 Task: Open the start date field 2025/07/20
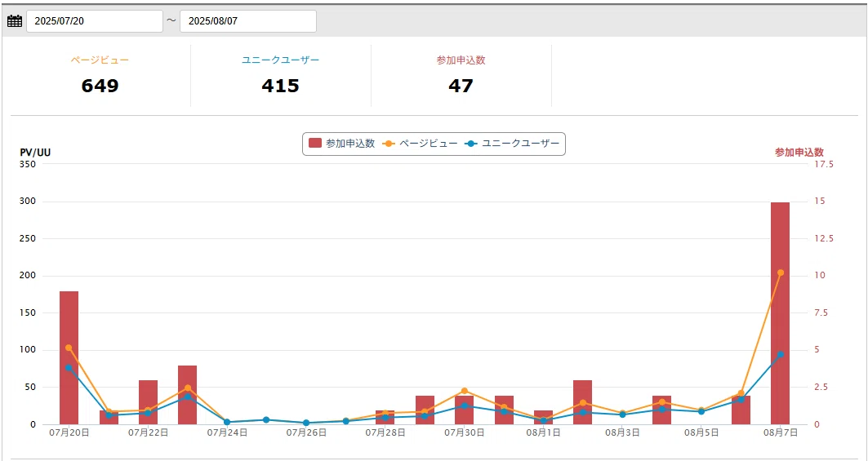tap(95, 21)
